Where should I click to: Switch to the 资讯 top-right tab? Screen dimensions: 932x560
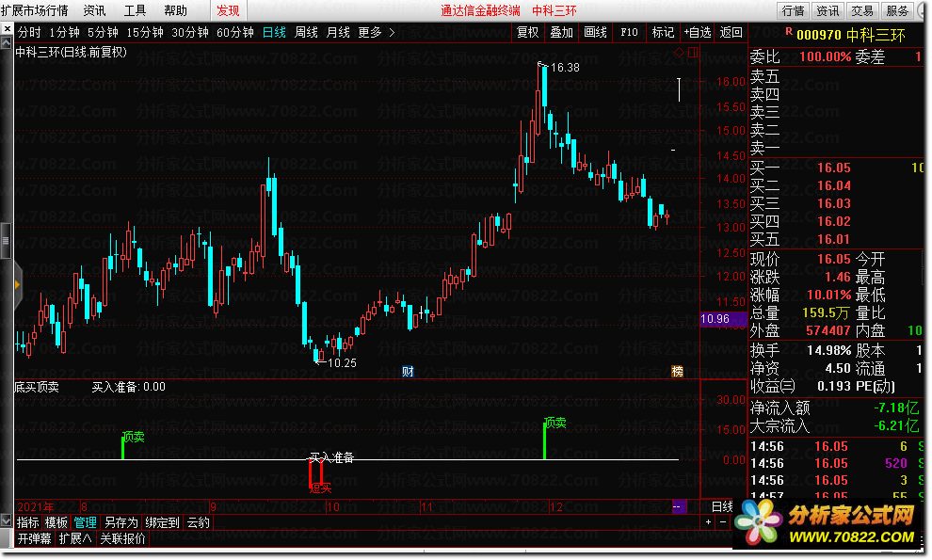(x=828, y=10)
